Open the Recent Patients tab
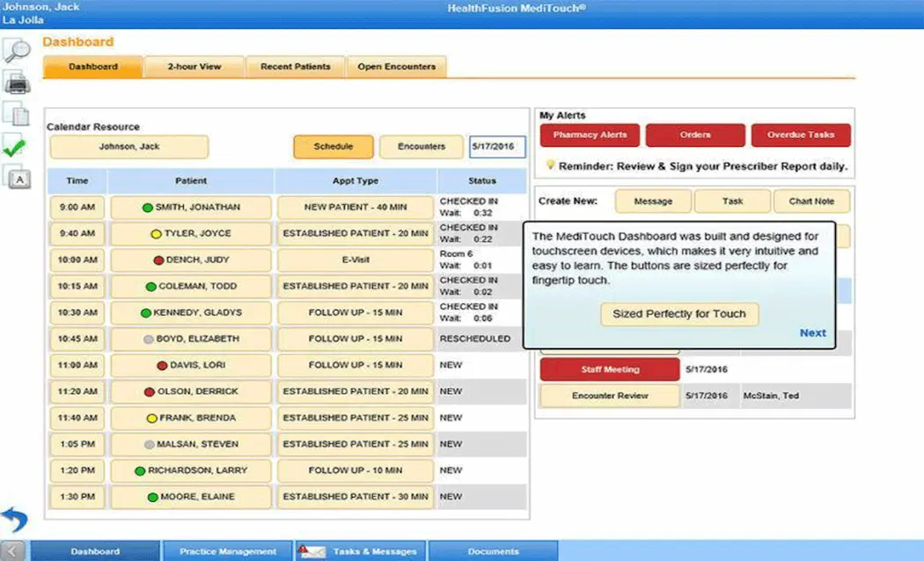The height and width of the screenshot is (561, 924). [295, 66]
